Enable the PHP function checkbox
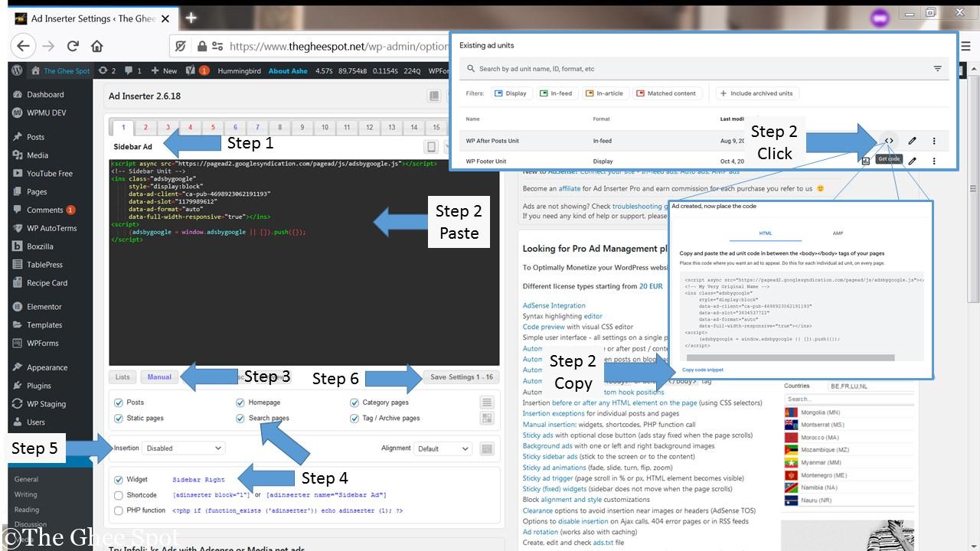 tap(118, 510)
